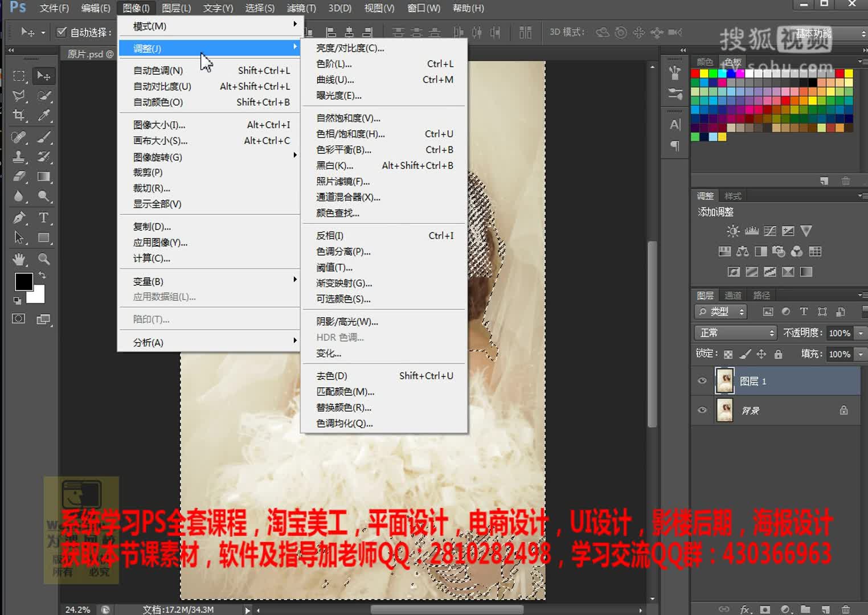This screenshot has height=615, width=868.
Task: Add Levels adjustment icon
Action: point(752,231)
